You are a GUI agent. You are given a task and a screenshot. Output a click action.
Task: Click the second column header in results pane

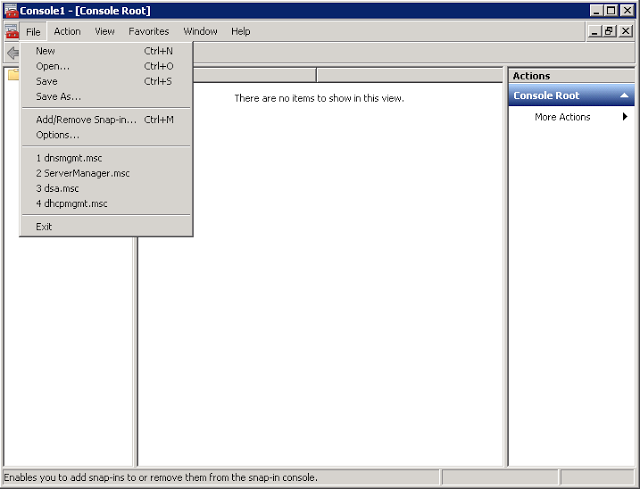point(409,75)
